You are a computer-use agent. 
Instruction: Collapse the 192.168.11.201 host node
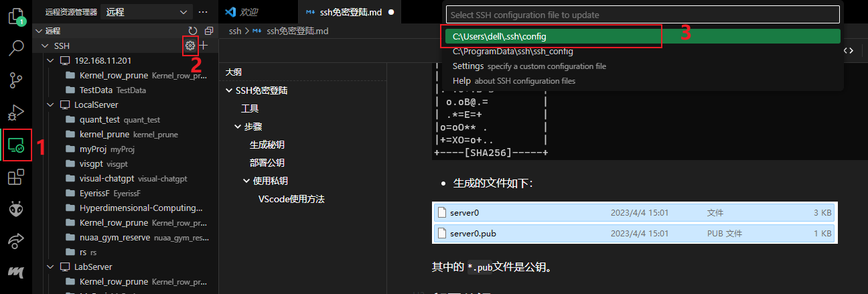pyautogui.click(x=51, y=60)
